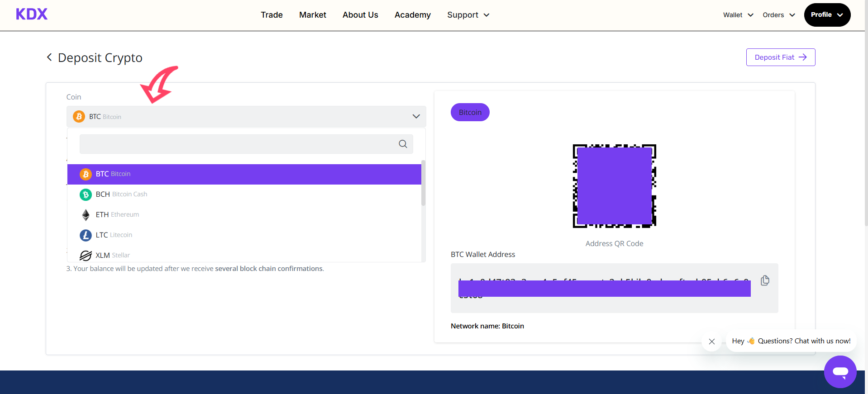This screenshot has height=394, width=868.
Task: Expand the Orders dropdown
Action: pos(778,15)
